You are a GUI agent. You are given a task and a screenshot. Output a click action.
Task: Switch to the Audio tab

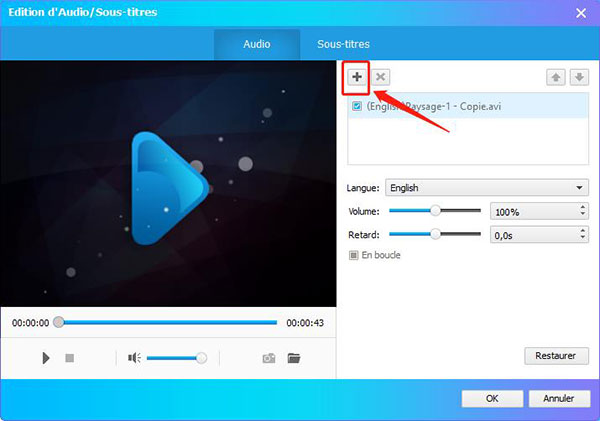(257, 44)
